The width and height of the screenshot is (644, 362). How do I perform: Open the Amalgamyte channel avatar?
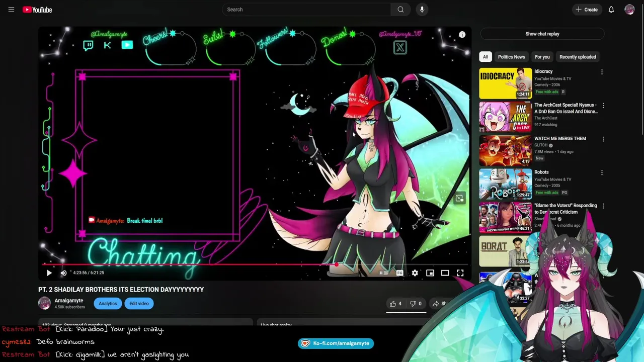[x=44, y=303]
